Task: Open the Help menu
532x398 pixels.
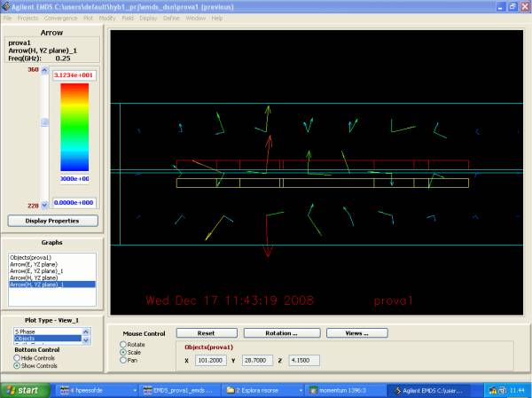Action: (217, 19)
